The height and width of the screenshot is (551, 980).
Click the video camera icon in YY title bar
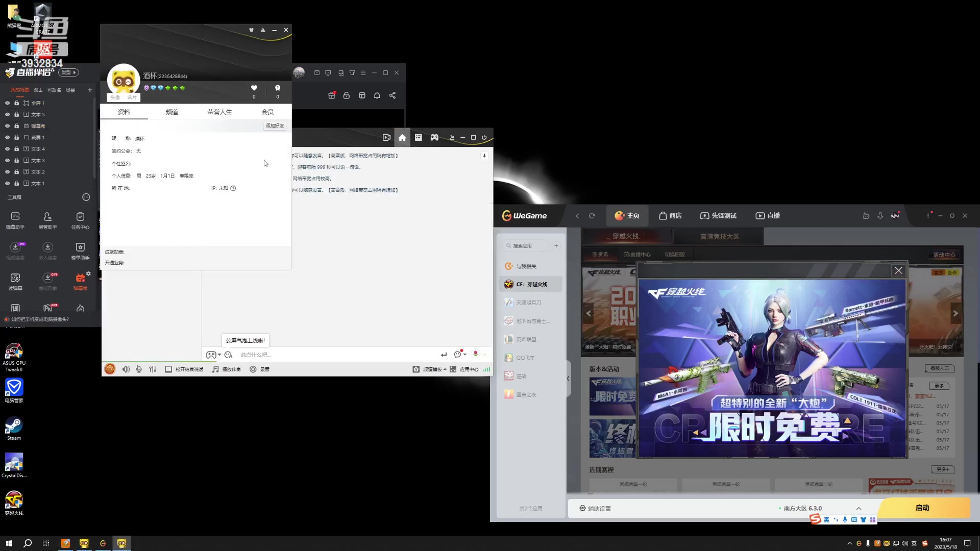click(x=386, y=137)
